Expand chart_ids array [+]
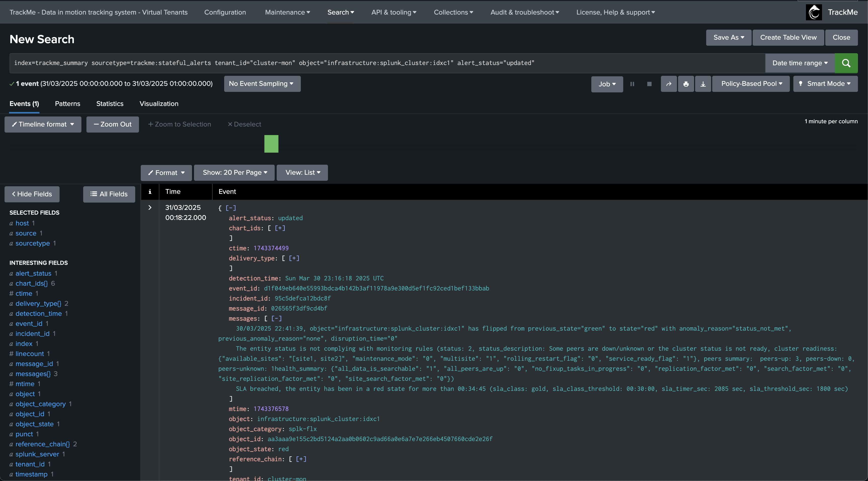 click(x=280, y=228)
